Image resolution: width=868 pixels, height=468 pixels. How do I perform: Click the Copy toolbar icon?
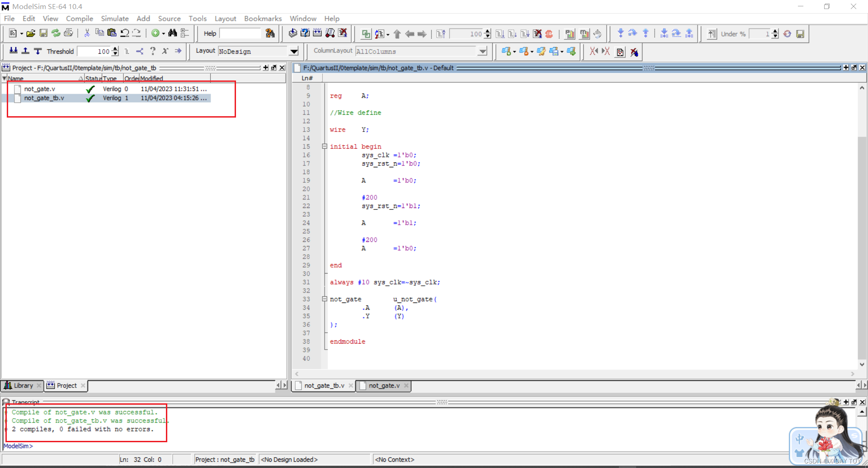pyautogui.click(x=99, y=33)
